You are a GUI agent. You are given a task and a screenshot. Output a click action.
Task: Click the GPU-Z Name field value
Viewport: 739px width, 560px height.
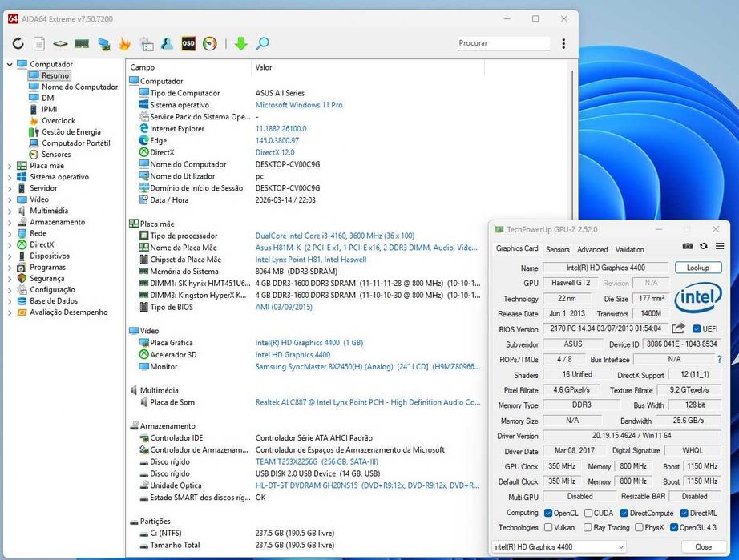(x=606, y=268)
